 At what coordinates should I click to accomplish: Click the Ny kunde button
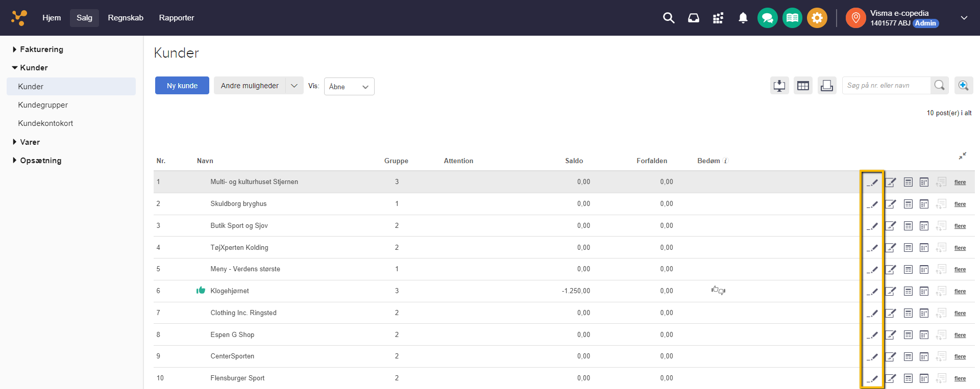[182, 86]
